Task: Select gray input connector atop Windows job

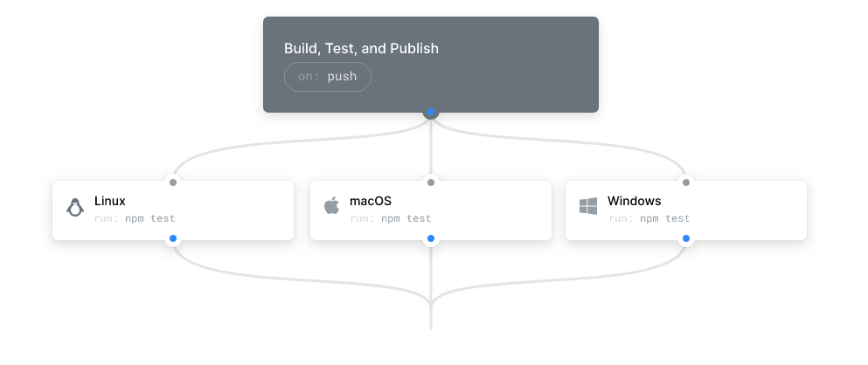Action: click(x=686, y=182)
